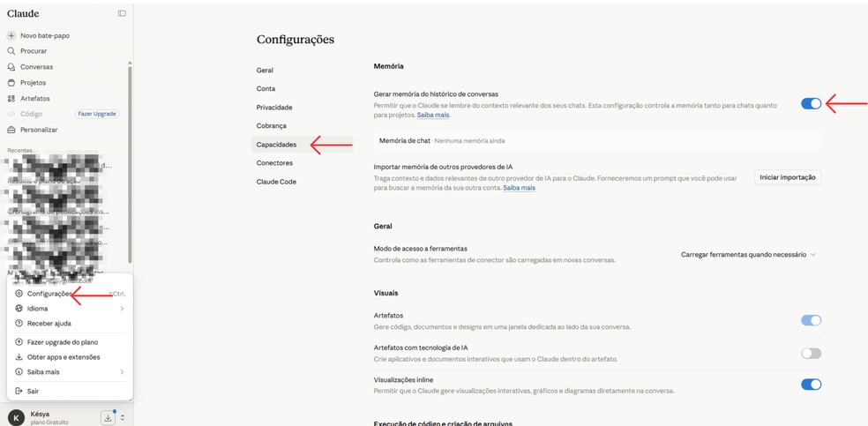Disable Gerar memória do histórico toggle
Viewport: 868px width, 426px height.
[811, 103]
